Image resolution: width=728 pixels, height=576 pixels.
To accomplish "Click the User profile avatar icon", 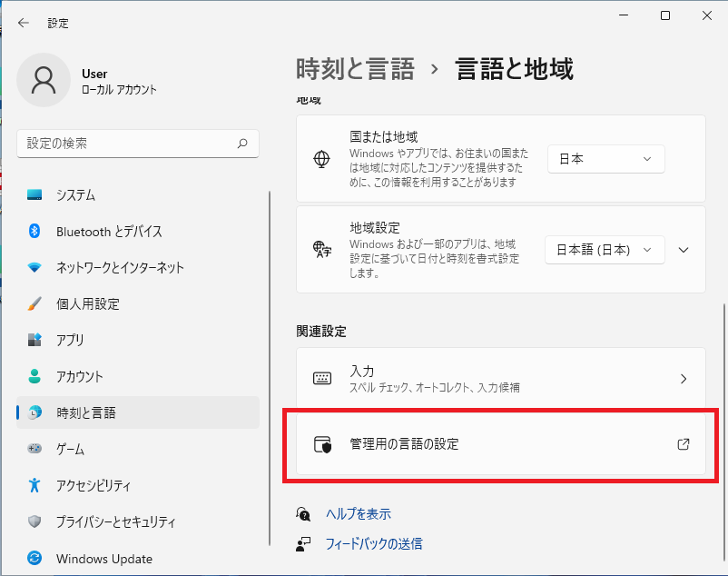I will pos(44,80).
